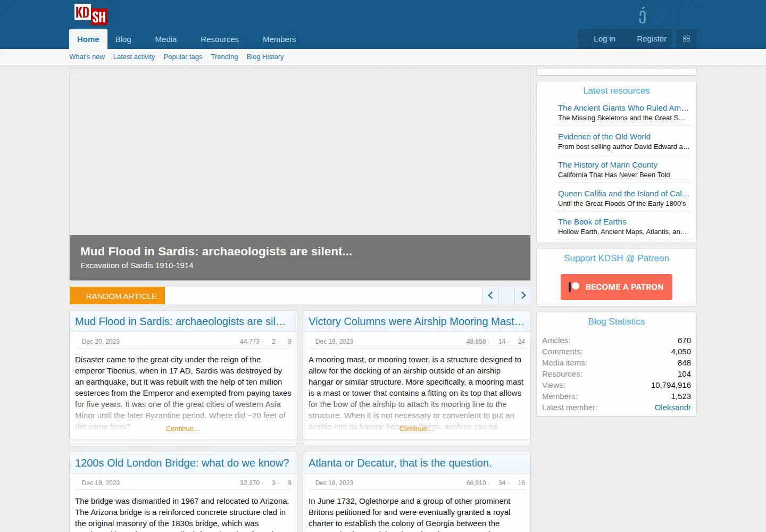766x532 pixels.
Task: Open The Book of Earths resource
Action: [592, 222]
